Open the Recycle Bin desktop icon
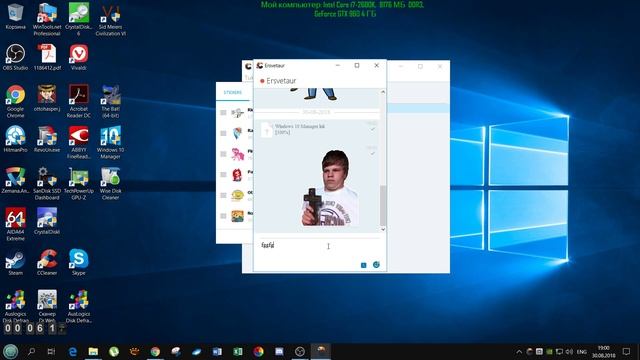 pyautogui.click(x=16, y=16)
